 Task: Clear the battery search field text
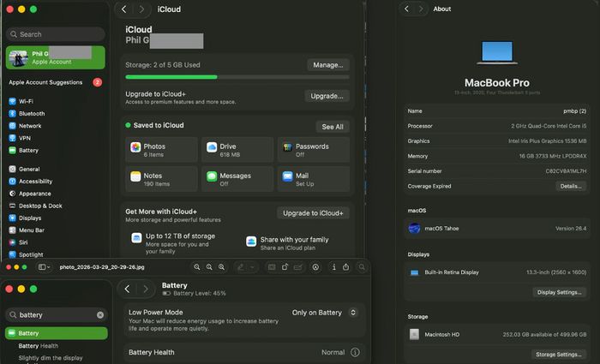(x=100, y=315)
